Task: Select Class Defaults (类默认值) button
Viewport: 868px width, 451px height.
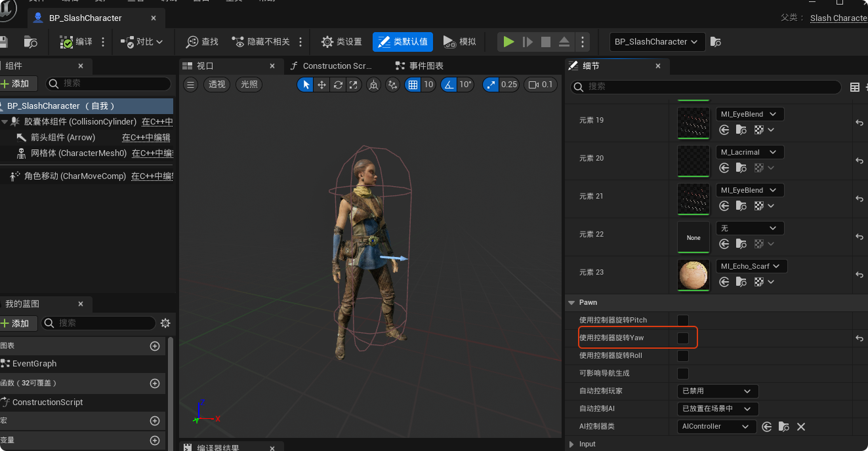Action: click(403, 42)
